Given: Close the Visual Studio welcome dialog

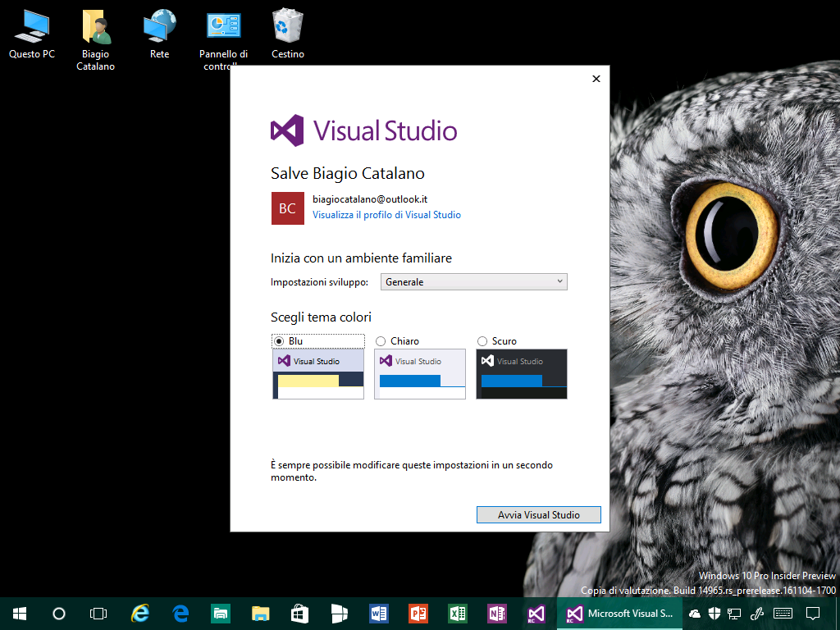Looking at the screenshot, I should [596, 79].
